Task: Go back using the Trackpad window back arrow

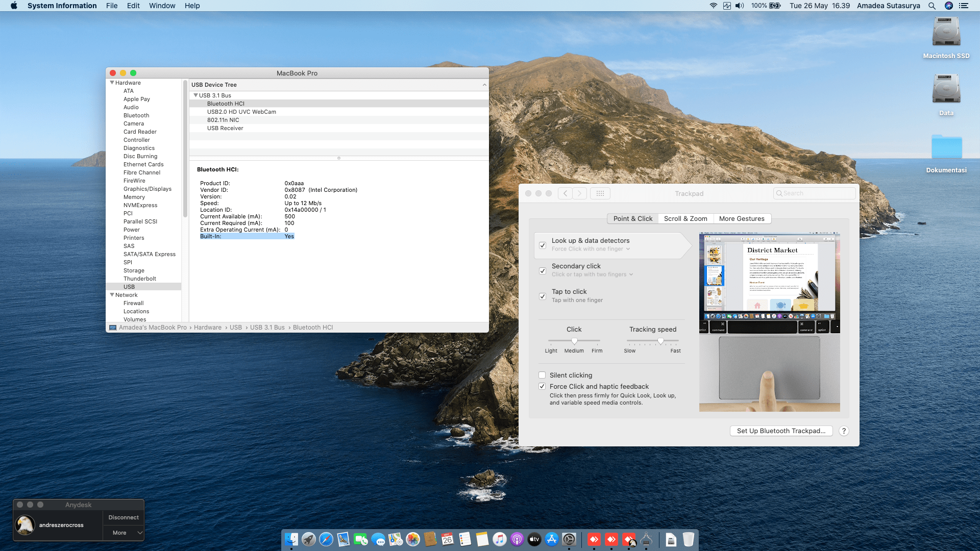Action: [x=565, y=193]
